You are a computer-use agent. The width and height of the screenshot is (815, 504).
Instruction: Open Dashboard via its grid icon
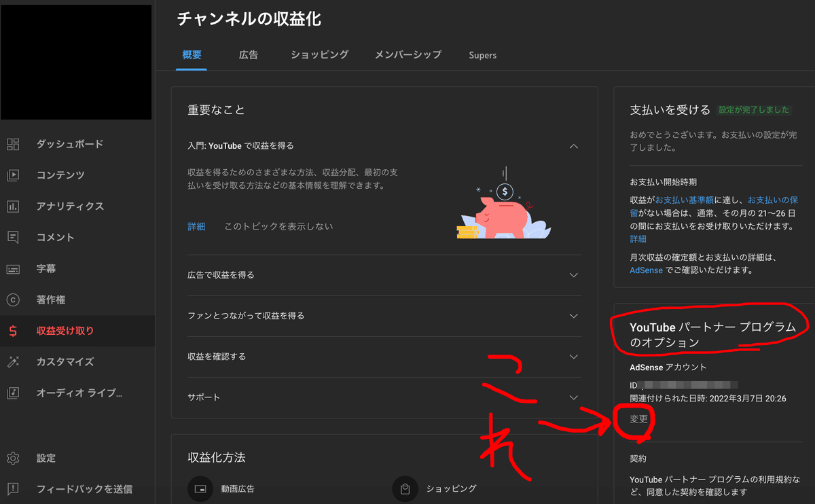[x=13, y=144]
